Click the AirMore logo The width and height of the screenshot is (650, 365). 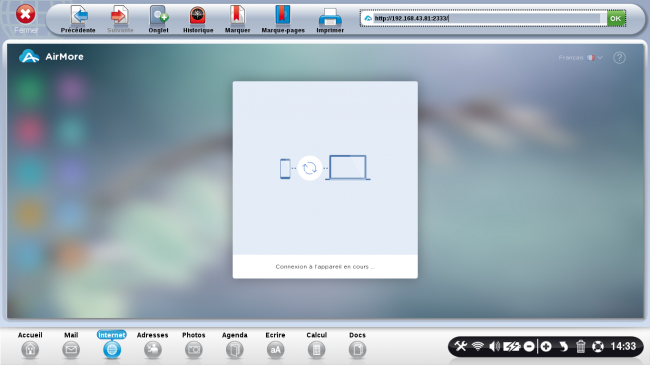click(51, 56)
